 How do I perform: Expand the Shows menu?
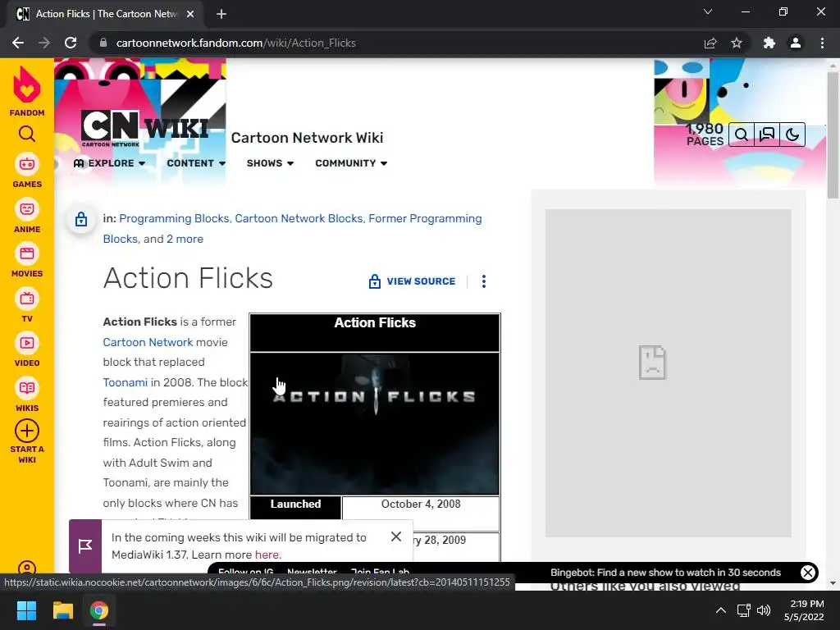tap(270, 163)
